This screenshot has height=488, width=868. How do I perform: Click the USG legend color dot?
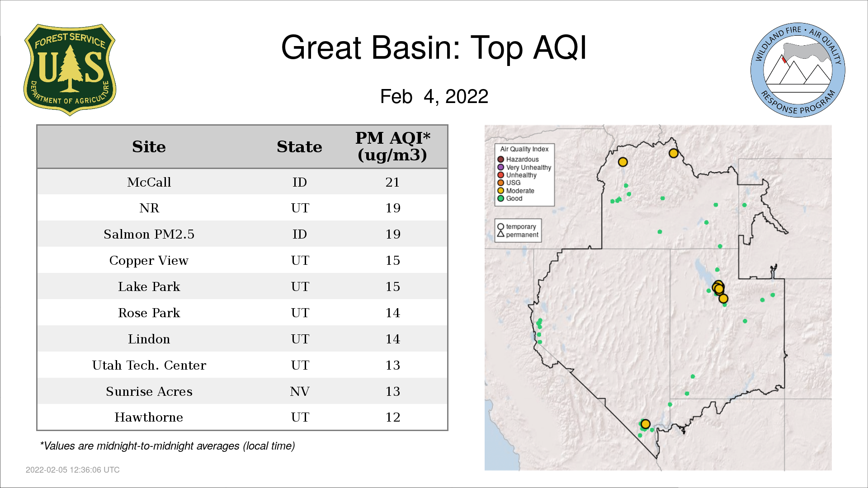click(500, 183)
